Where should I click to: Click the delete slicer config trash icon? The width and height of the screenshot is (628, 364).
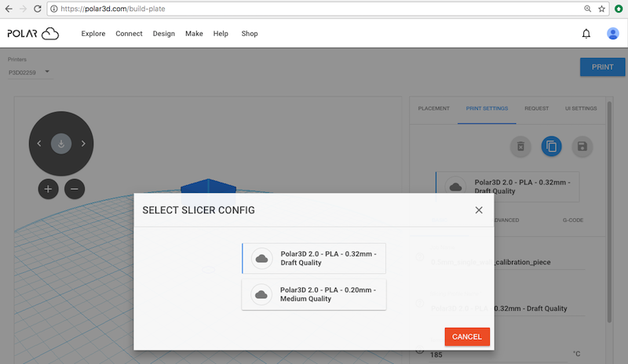pos(520,147)
